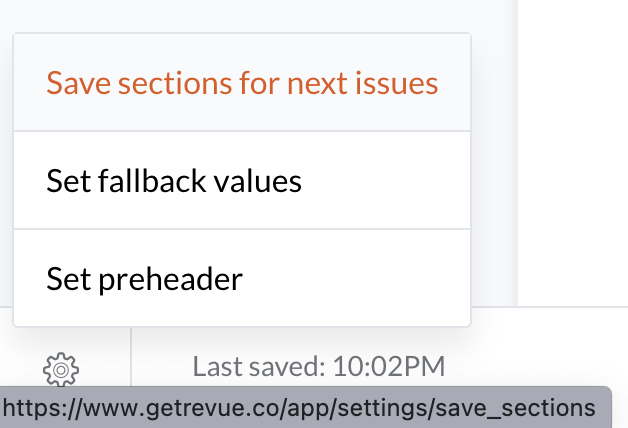Click the cog icon in the bottom bar

pyautogui.click(x=61, y=370)
